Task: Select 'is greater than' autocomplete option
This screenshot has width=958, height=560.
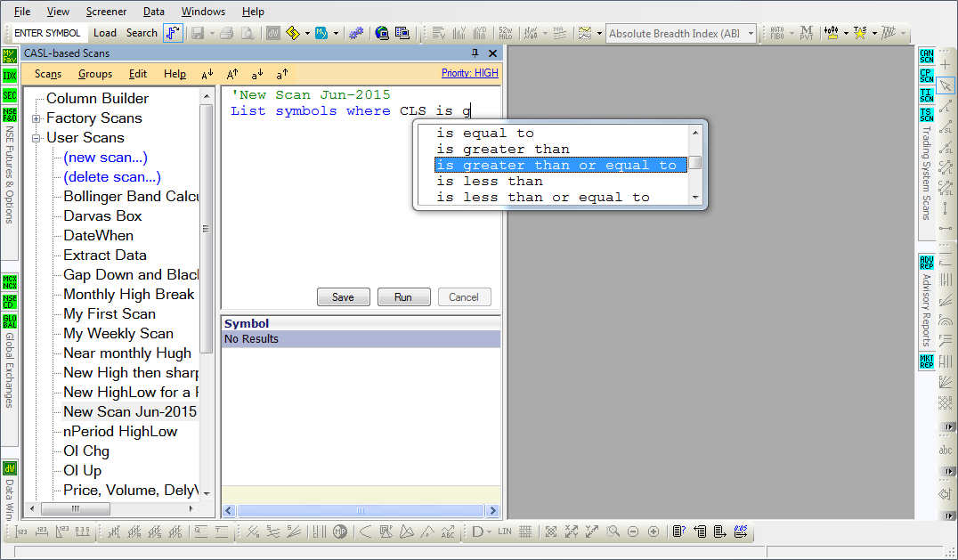Action: (x=561, y=149)
